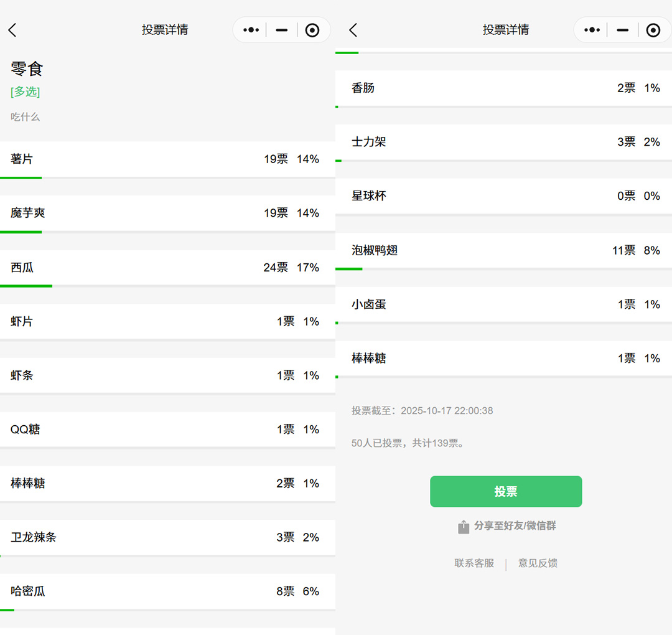Pick the 哈密瓜 option
672x635 pixels.
click(167, 591)
